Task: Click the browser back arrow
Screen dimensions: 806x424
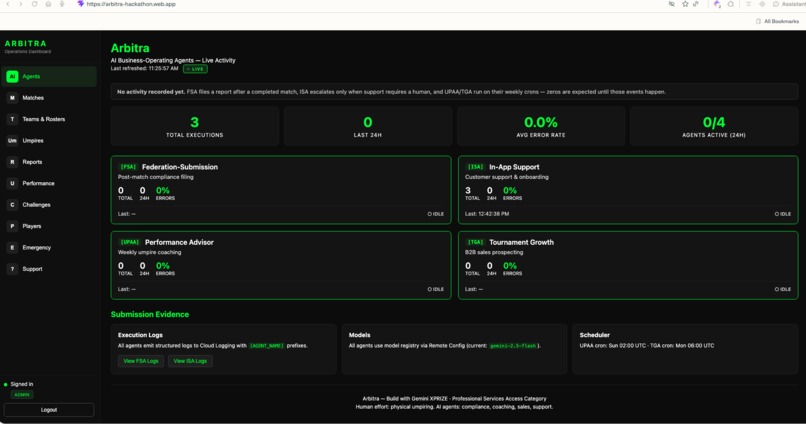Action: 8,4
